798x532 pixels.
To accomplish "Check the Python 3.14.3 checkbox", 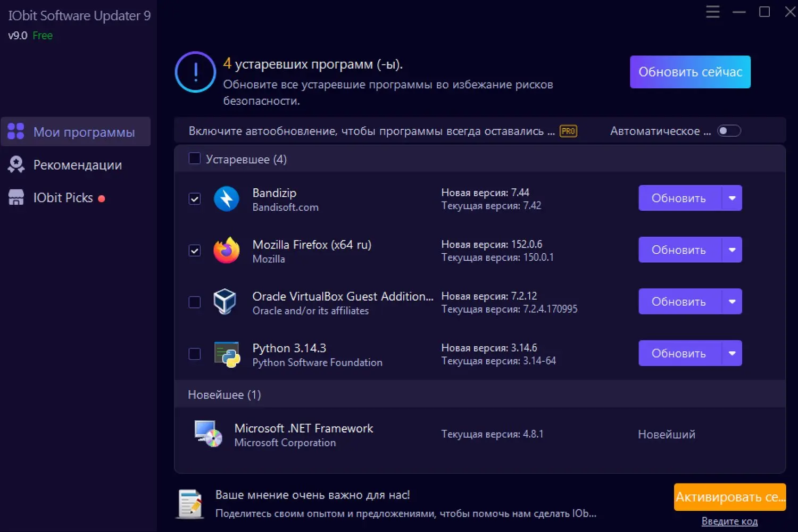I will [x=195, y=354].
